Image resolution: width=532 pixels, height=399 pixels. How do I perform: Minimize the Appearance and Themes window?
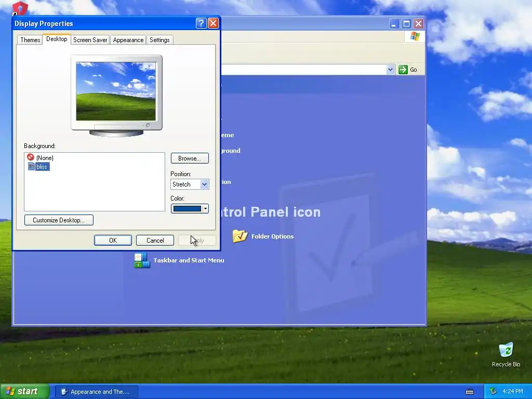tap(394, 24)
